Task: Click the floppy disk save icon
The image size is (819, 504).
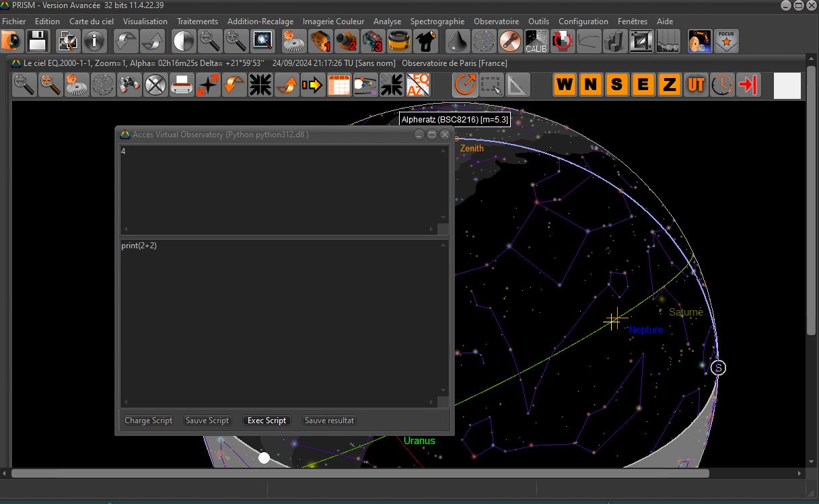Action: coord(37,42)
